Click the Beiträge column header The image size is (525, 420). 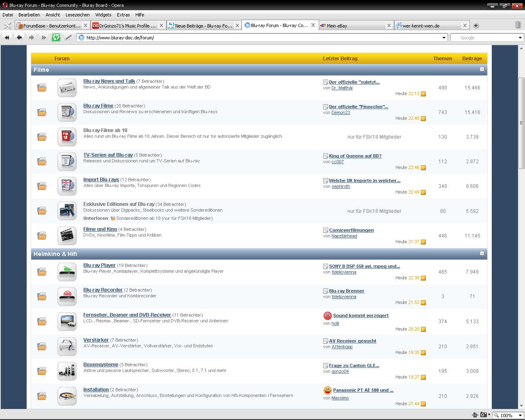(x=472, y=59)
